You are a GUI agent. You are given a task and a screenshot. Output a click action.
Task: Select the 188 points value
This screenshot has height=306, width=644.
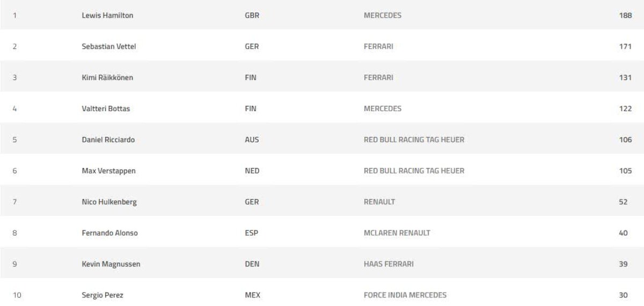coord(625,16)
